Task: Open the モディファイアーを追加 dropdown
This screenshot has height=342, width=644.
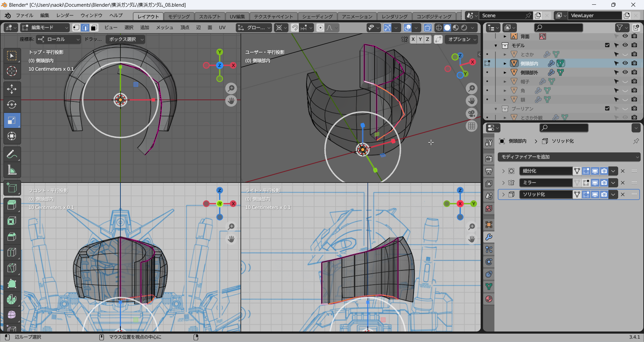Action: click(569, 157)
